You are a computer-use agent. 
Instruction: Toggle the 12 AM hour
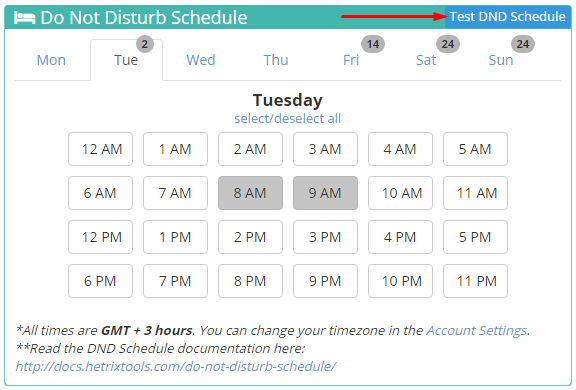(100, 149)
